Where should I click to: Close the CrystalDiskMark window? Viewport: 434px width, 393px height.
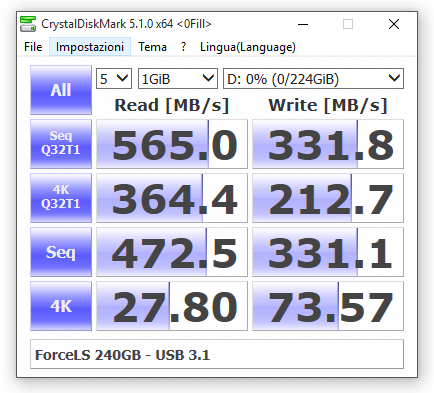point(394,24)
